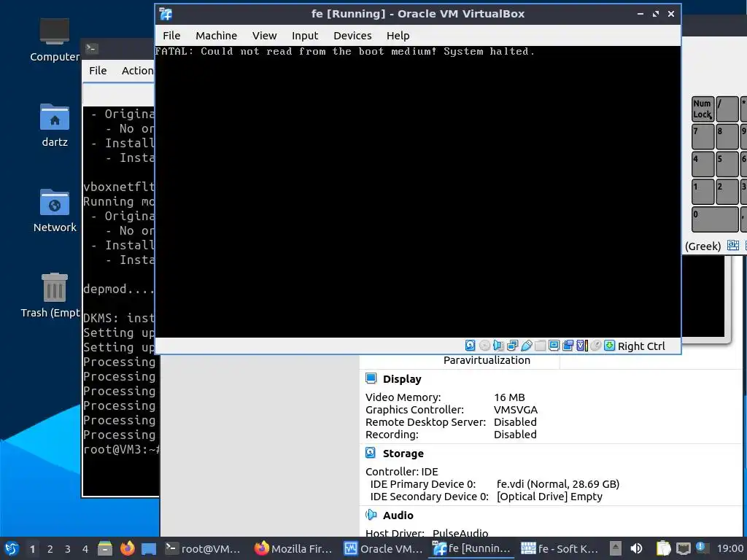Click the fe.vdi storage device entry
This screenshot has height=560, width=747.
coord(558,484)
